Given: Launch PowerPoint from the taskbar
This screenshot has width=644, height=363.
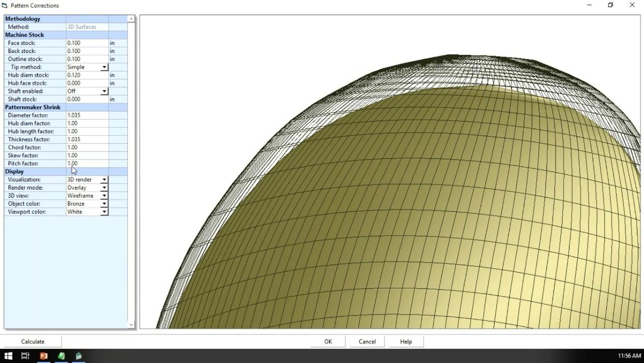Looking at the screenshot, I should click(44, 355).
